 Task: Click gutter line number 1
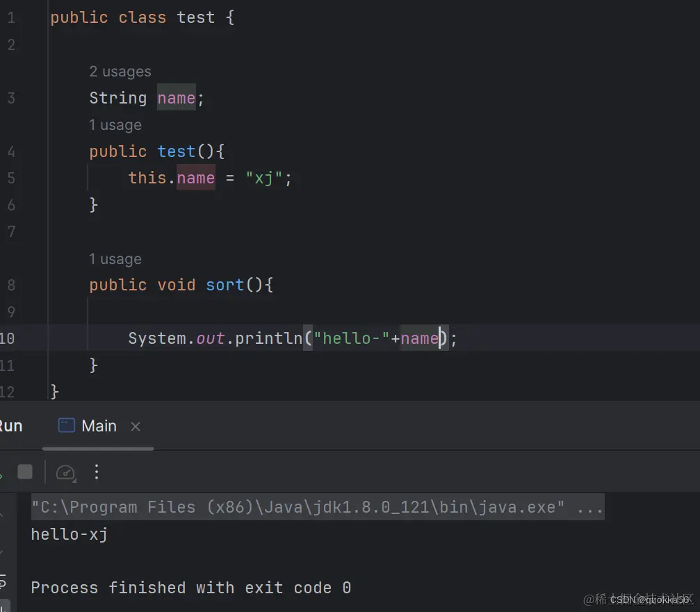tap(11, 18)
